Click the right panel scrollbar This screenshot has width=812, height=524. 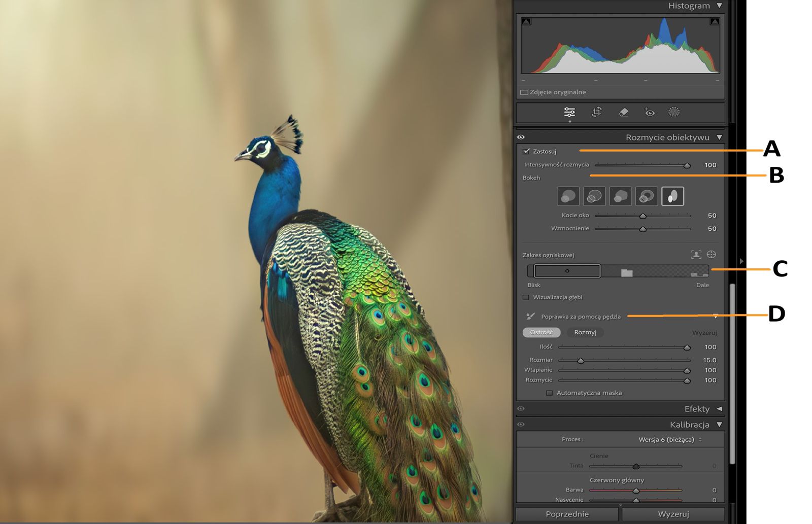click(x=732, y=373)
